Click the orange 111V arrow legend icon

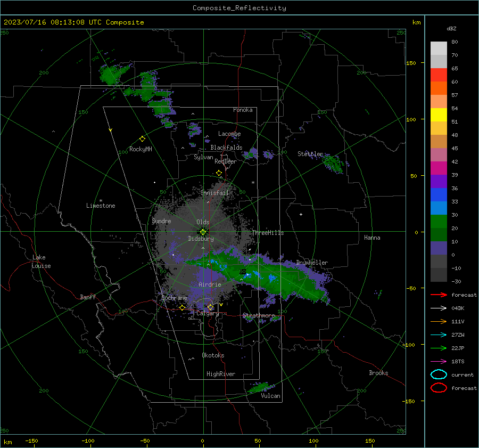[439, 321]
